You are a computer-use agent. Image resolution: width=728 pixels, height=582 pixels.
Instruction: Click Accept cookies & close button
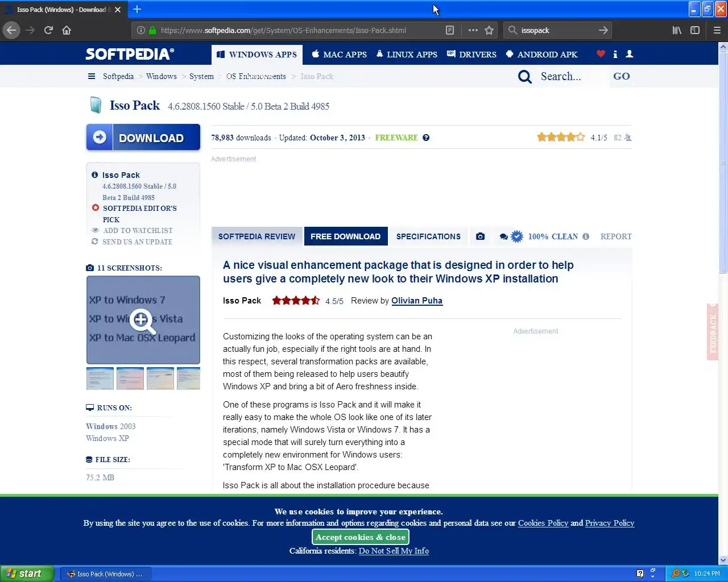click(361, 537)
